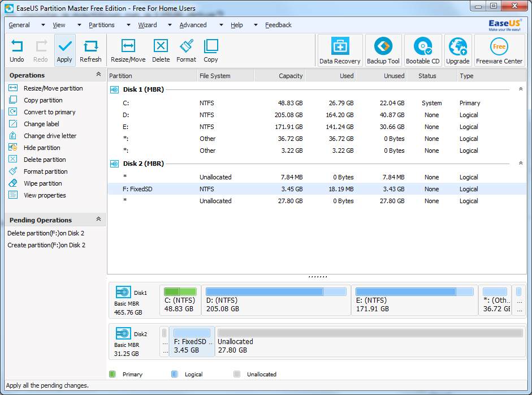This screenshot has width=532, height=395.
Task: Select the 27.80 GB Unallocated row
Action: pyautogui.click(x=317, y=201)
